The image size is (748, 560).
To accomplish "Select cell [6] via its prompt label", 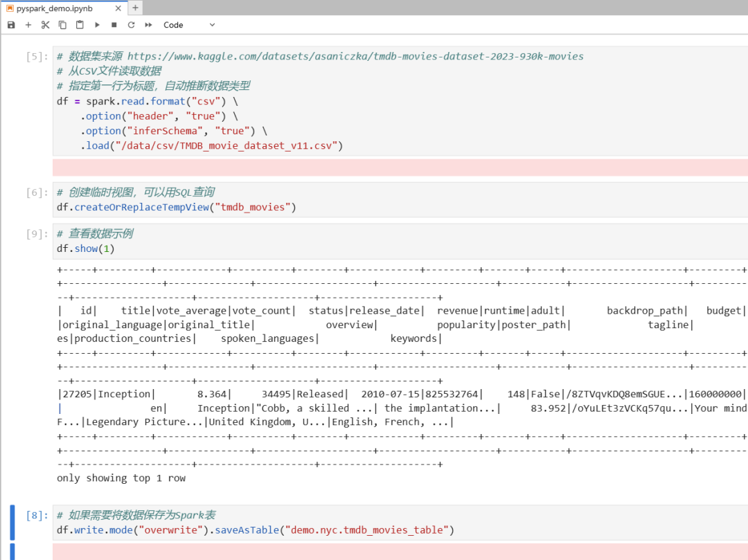I will 37,192.
